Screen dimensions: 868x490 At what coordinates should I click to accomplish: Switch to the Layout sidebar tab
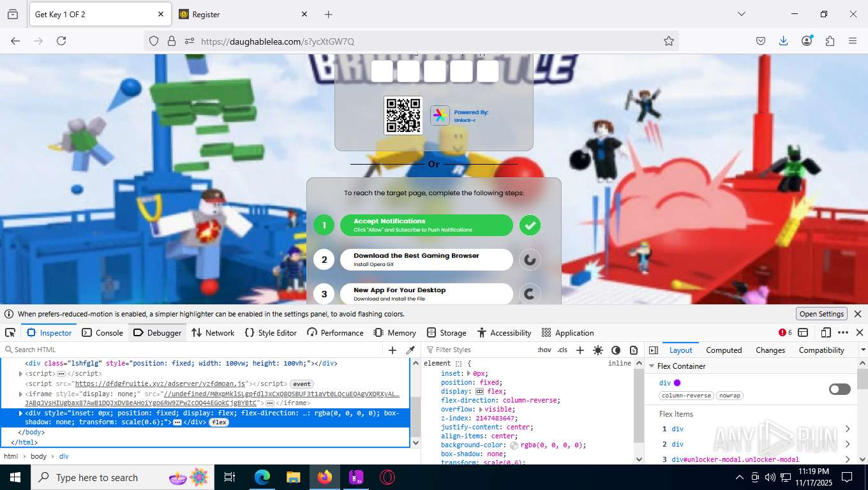tap(680, 350)
